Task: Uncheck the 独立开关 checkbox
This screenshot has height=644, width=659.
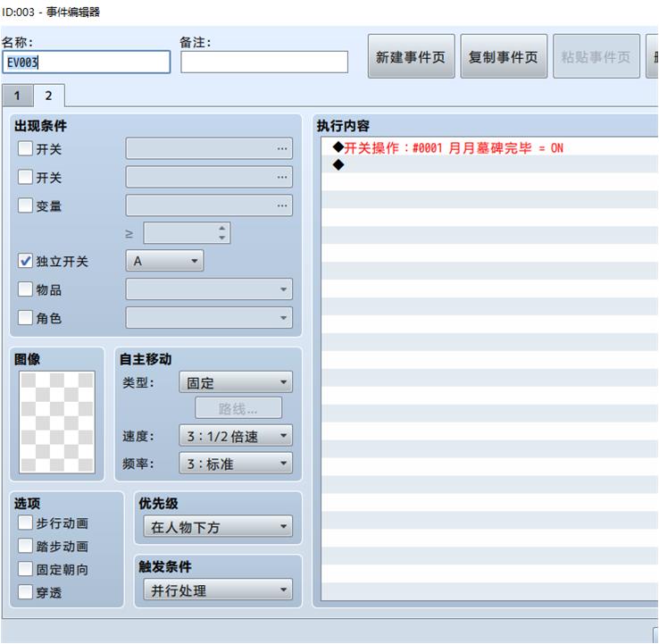Action: pos(25,261)
